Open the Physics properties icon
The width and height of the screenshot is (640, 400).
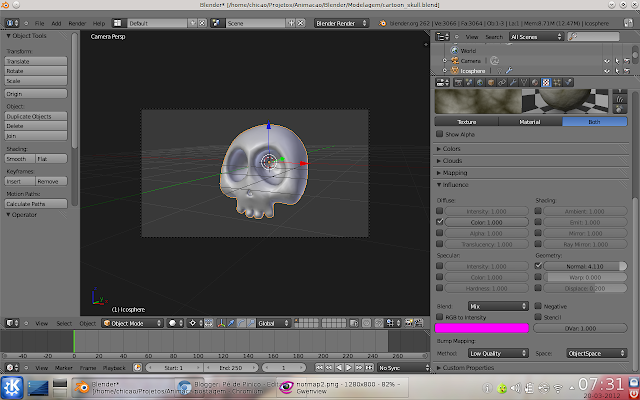pos(568,82)
